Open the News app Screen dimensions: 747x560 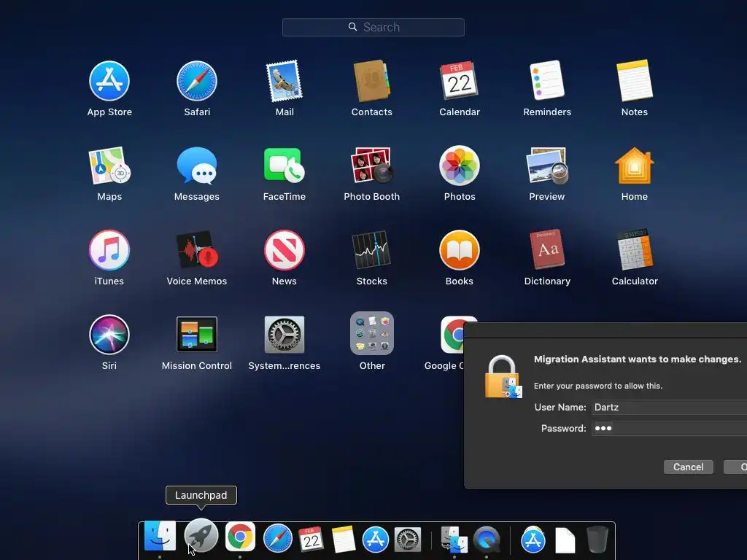coord(285,250)
